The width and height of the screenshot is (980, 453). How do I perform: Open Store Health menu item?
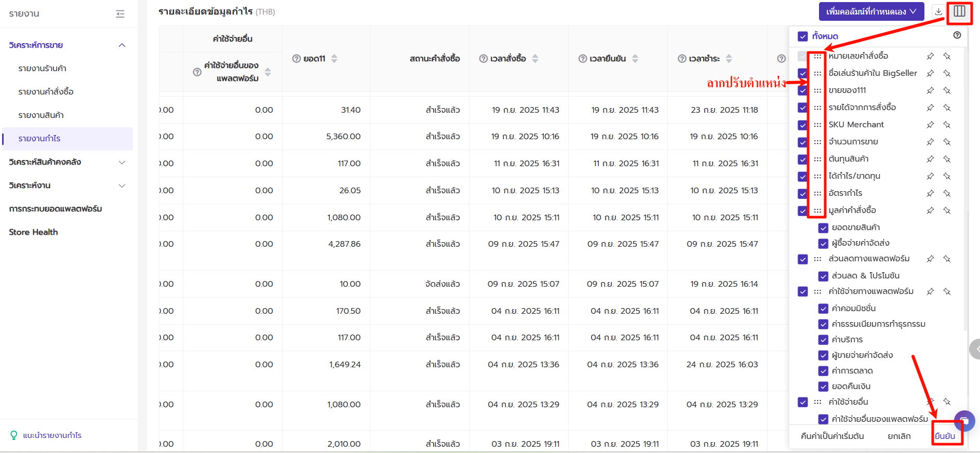(33, 232)
